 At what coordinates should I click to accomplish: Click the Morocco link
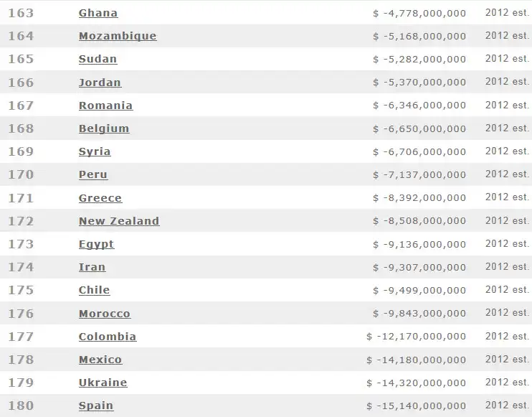click(x=105, y=314)
